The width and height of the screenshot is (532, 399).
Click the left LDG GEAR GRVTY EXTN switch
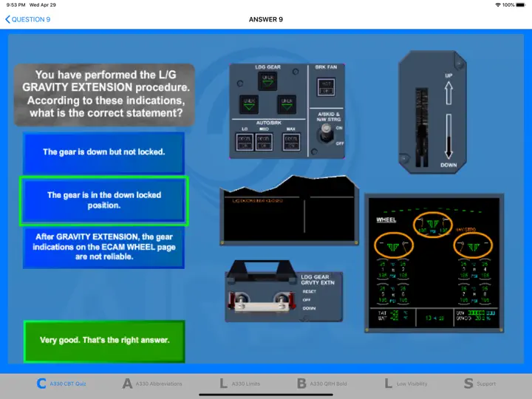(241, 300)
